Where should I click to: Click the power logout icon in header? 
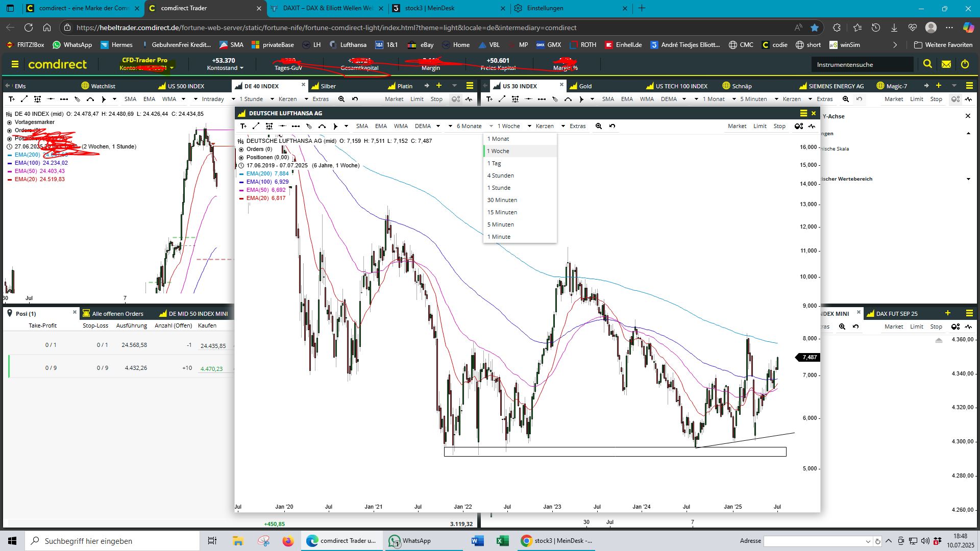[965, 64]
